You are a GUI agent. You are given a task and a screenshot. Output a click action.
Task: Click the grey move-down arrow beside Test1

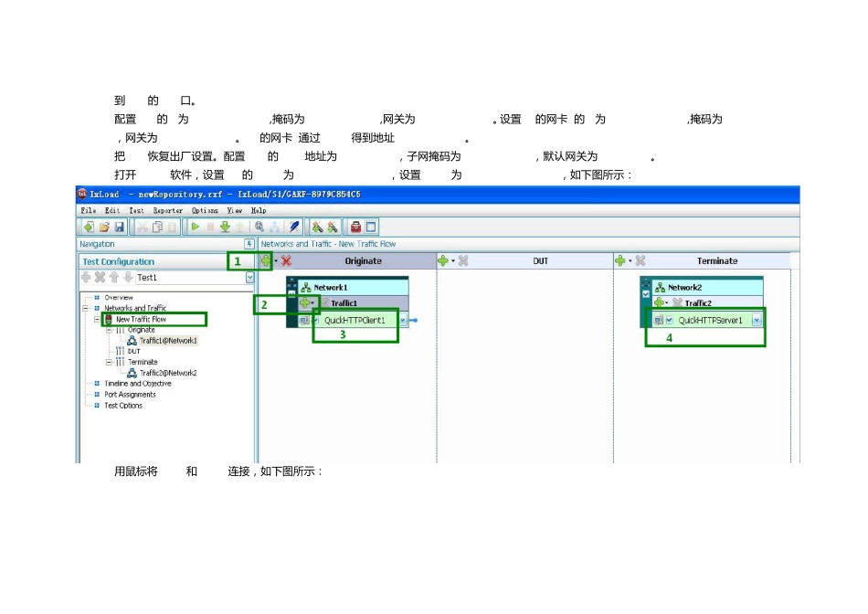[128, 278]
